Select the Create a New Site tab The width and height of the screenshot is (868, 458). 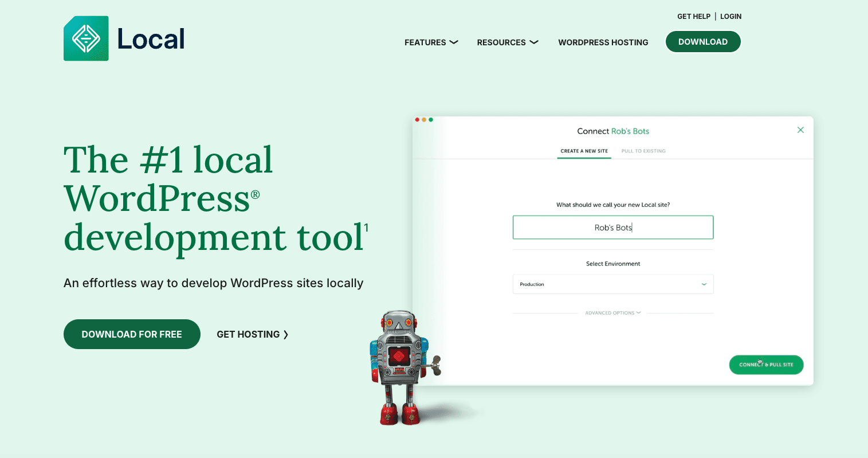click(584, 151)
